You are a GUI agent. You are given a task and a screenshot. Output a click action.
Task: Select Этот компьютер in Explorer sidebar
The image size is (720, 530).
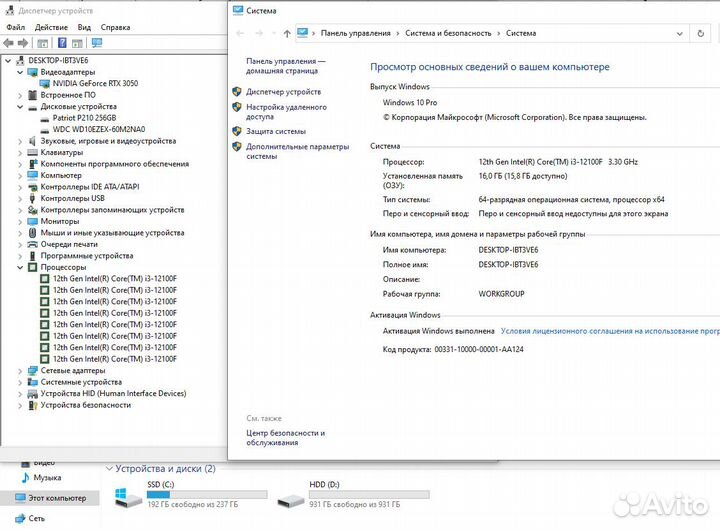coord(50,498)
